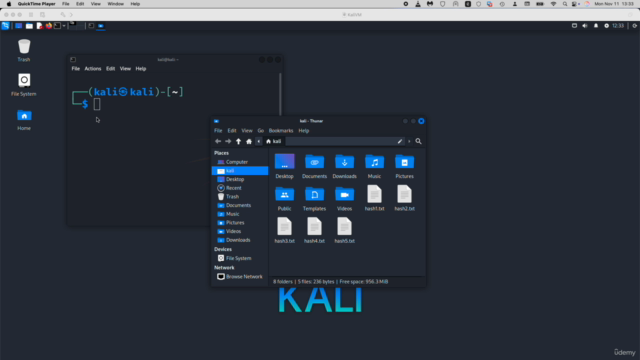The height and width of the screenshot is (360, 640).
Task: Click the right chevron beside the path bar
Action: (x=409, y=141)
